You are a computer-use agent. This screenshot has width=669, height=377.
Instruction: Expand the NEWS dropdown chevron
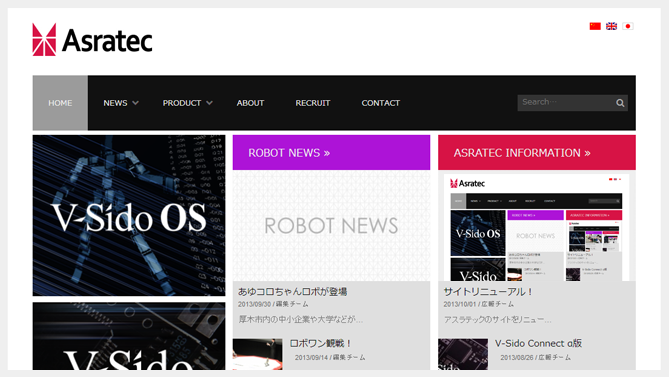[135, 103]
